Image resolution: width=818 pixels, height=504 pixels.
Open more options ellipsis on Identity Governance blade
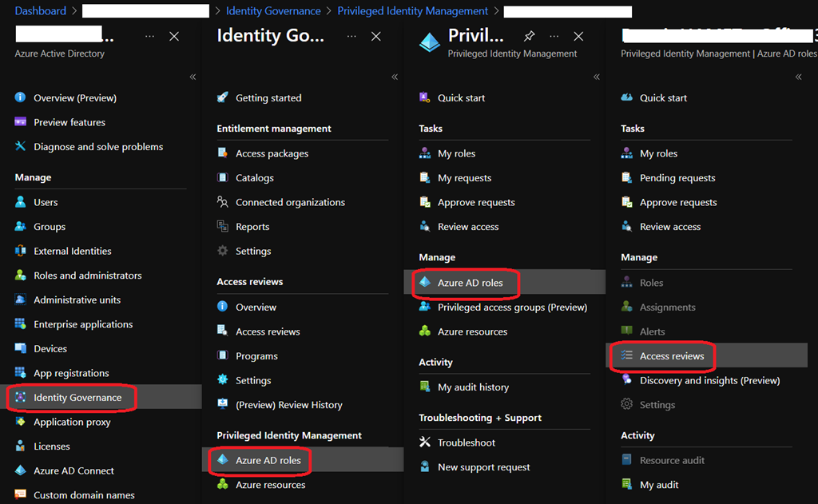pos(352,37)
